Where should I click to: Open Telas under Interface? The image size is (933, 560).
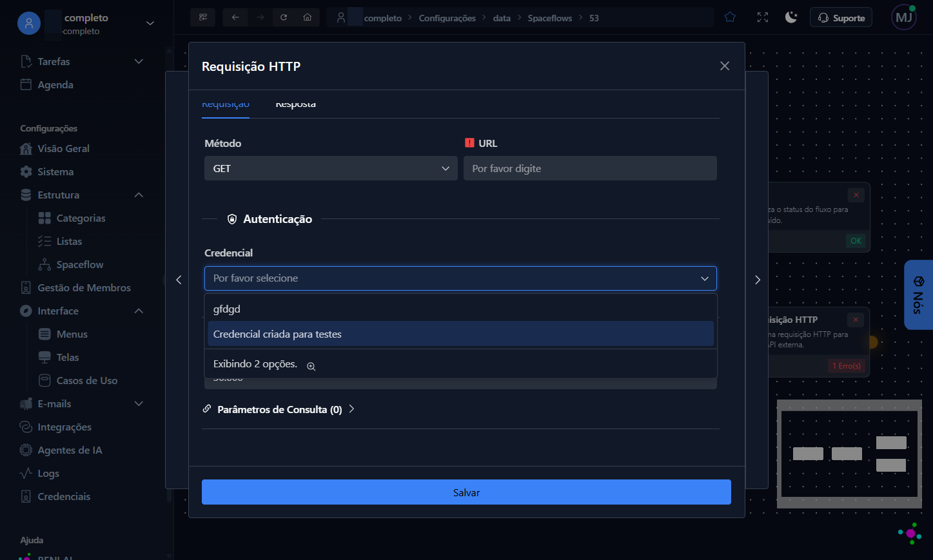68,357
